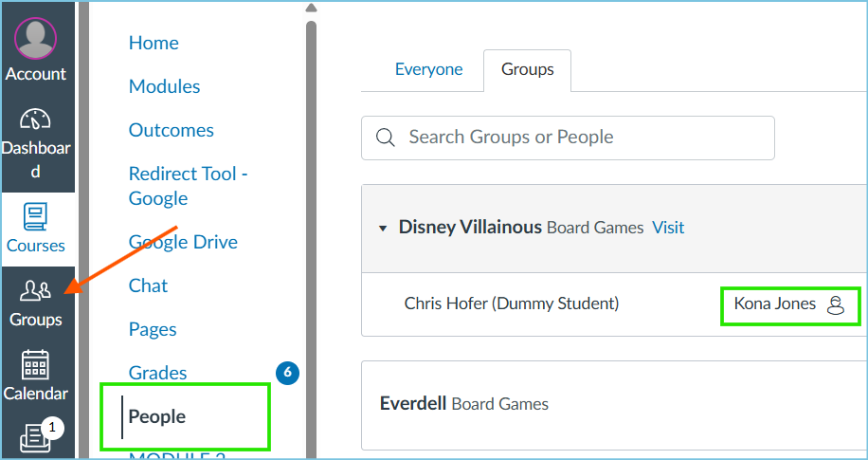Collapse the Disney Villainous group
The image size is (868, 460).
click(383, 229)
